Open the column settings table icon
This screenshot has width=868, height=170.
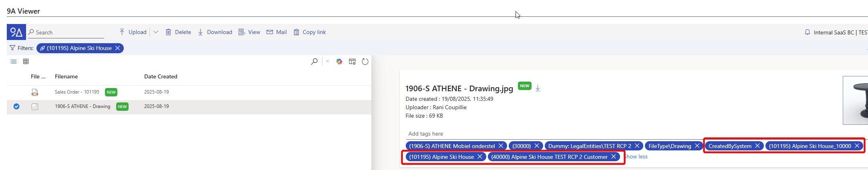coord(352,62)
